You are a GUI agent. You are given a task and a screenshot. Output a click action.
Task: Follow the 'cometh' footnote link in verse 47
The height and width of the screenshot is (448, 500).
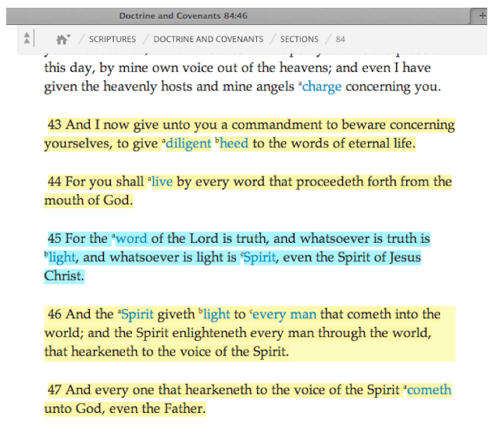pyautogui.click(x=429, y=390)
